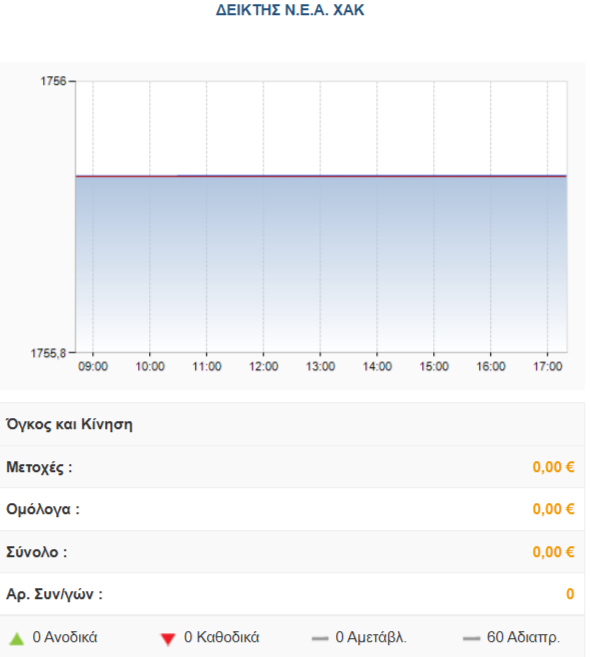Click the 12:00 time axis label
The width and height of the screenshot is (590, 657).
(264, 367)
